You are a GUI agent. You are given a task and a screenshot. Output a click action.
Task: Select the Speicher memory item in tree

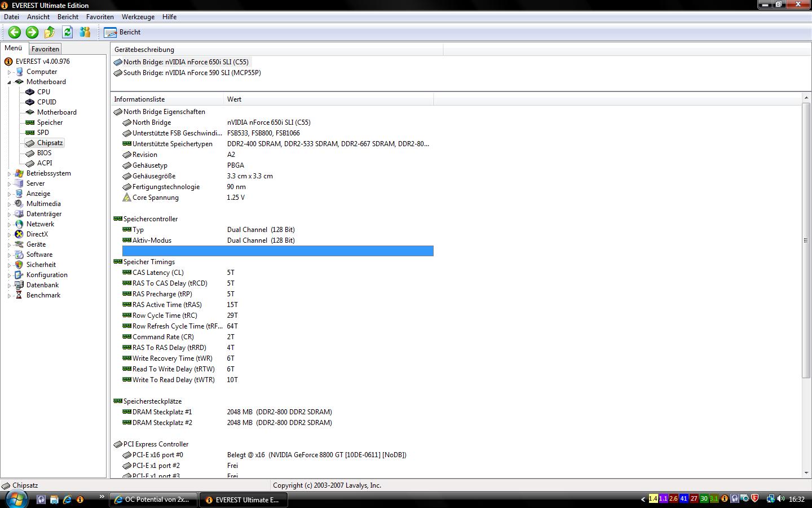tap(50, 122)
